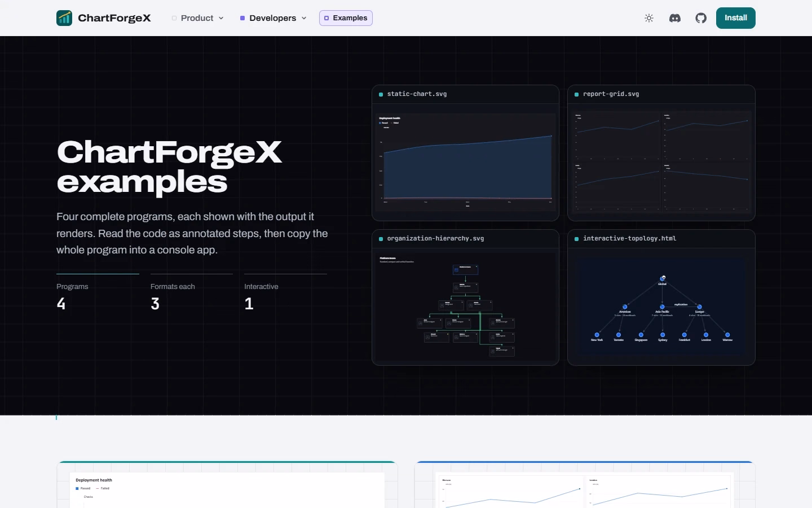The image size is (812, 508).
Task: Click the Asia Pacific node in topology preview
Action: pyautogui.click(x=662, y=307)
